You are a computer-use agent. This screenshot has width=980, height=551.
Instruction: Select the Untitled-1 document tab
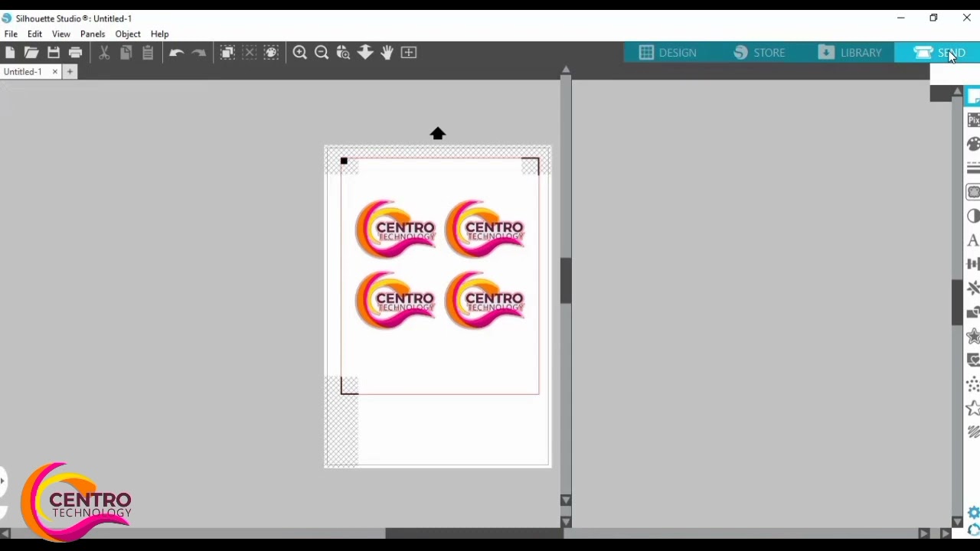[x=23, y=72]
